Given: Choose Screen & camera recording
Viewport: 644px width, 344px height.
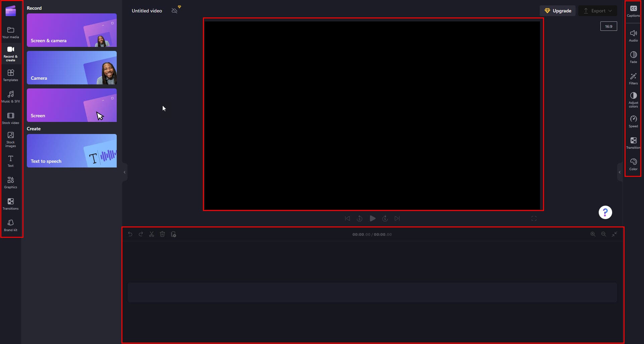Looking at the screenshot, I should click(x=72, y=30).
